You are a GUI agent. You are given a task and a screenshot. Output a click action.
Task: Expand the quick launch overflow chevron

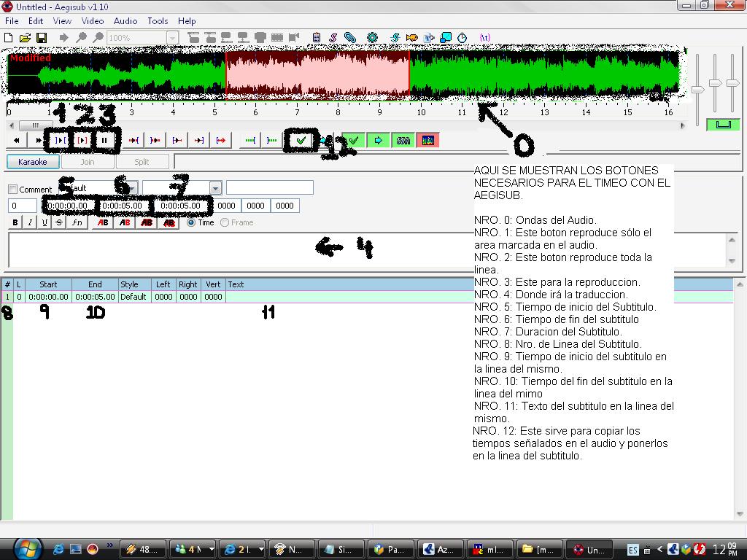pyautogui.click(x=110, y=545)
